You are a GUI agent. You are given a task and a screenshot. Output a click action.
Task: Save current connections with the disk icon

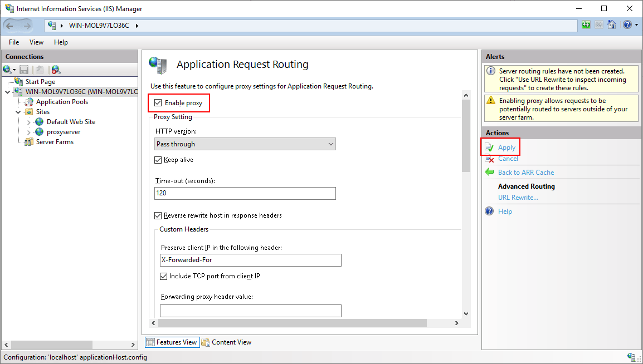pyautogui.click(x=23, y=69)
